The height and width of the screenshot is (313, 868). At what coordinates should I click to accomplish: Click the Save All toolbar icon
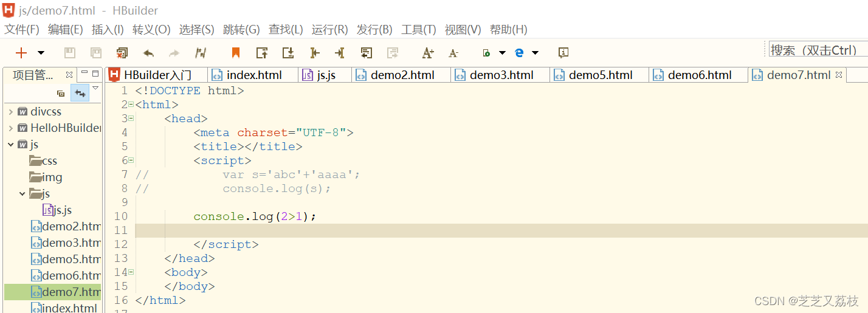[x=96, y=53]
